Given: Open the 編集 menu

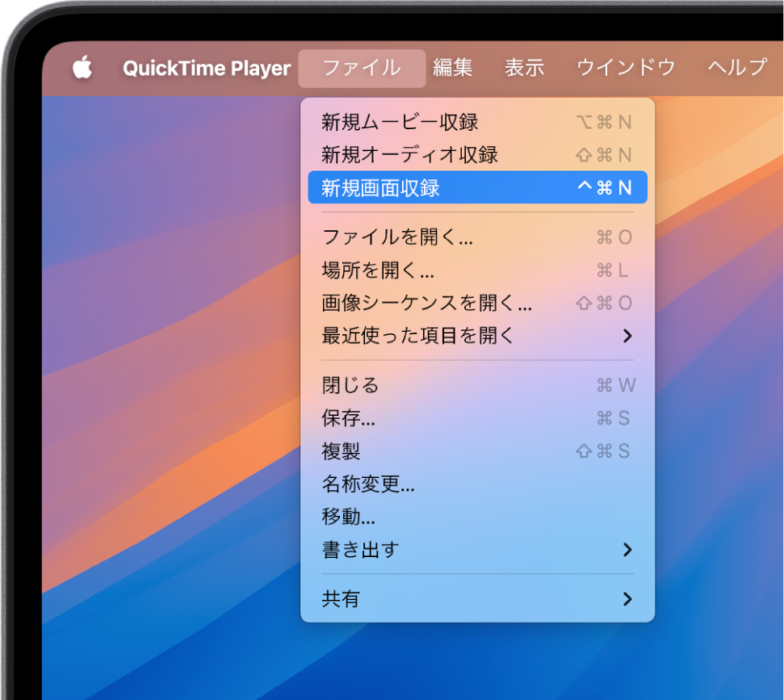Looking at the screenshot, I should (x=452, y=69).
